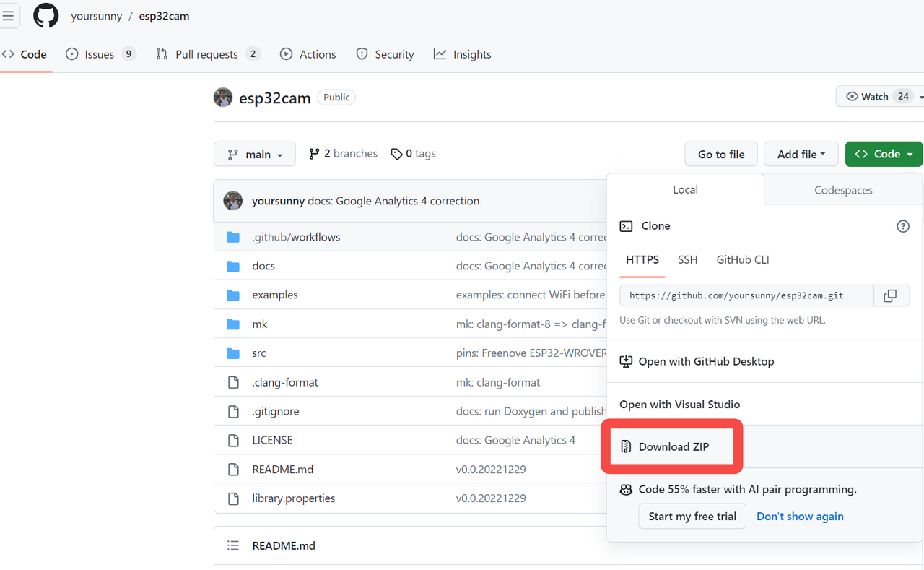
Task: Open the latest commit message link
Action: pos(393,201)
